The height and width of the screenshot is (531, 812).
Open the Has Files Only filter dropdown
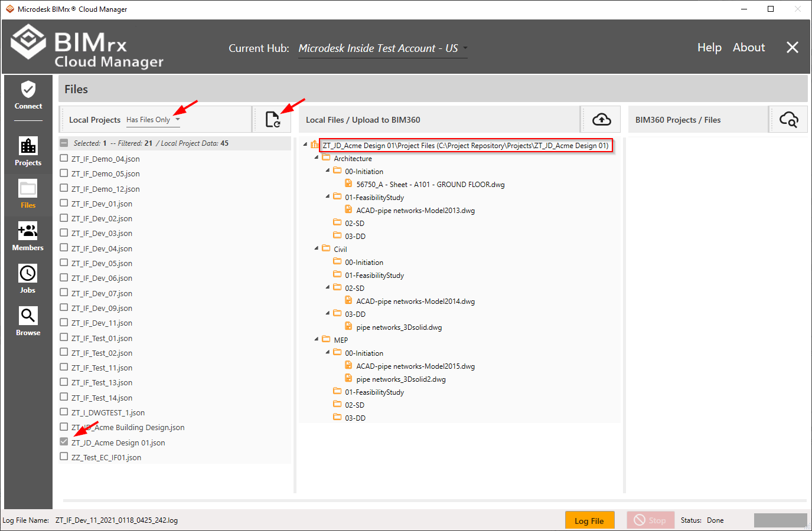[x=177, y=120]
